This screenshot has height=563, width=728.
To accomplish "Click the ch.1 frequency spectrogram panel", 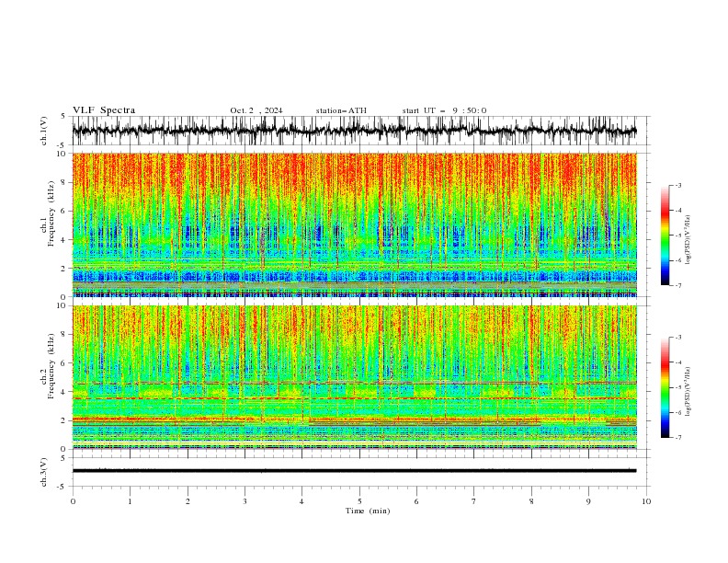I will [x=354, y=224].
